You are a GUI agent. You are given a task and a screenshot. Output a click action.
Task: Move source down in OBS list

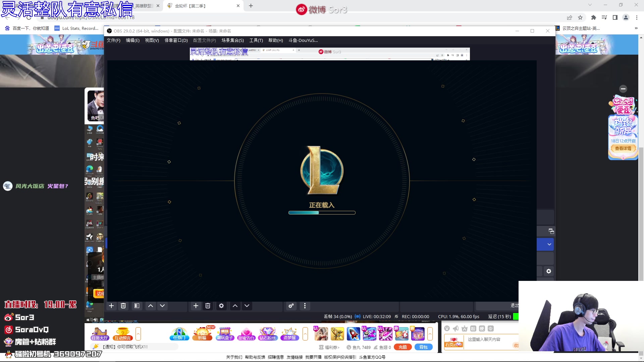[x=247, y=306]
